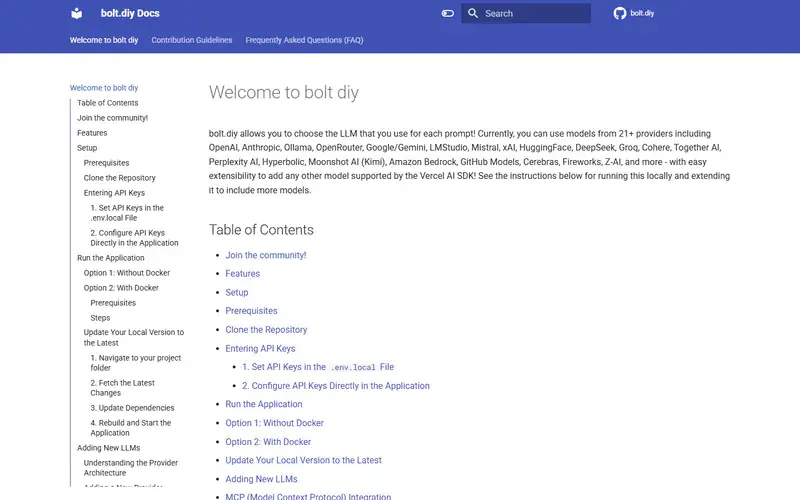800x500 pixels.
Task: Open Update Your Local Version sidebar item
Action: coord(134,337)
